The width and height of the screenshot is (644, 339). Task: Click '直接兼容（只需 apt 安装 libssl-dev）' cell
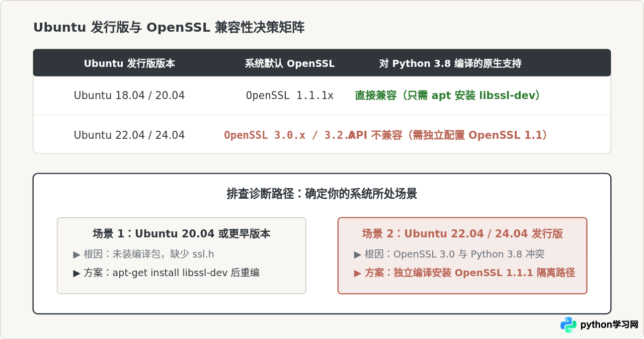coord(448,95)
